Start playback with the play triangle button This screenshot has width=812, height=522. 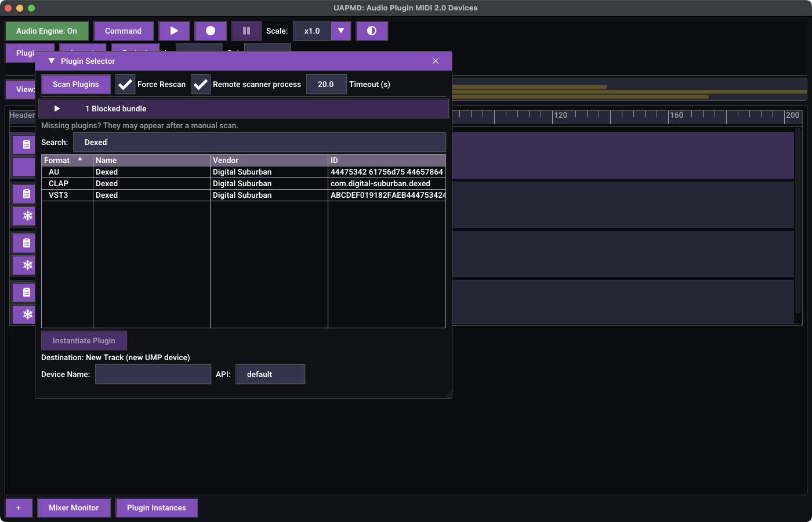(x=174, y=31)
